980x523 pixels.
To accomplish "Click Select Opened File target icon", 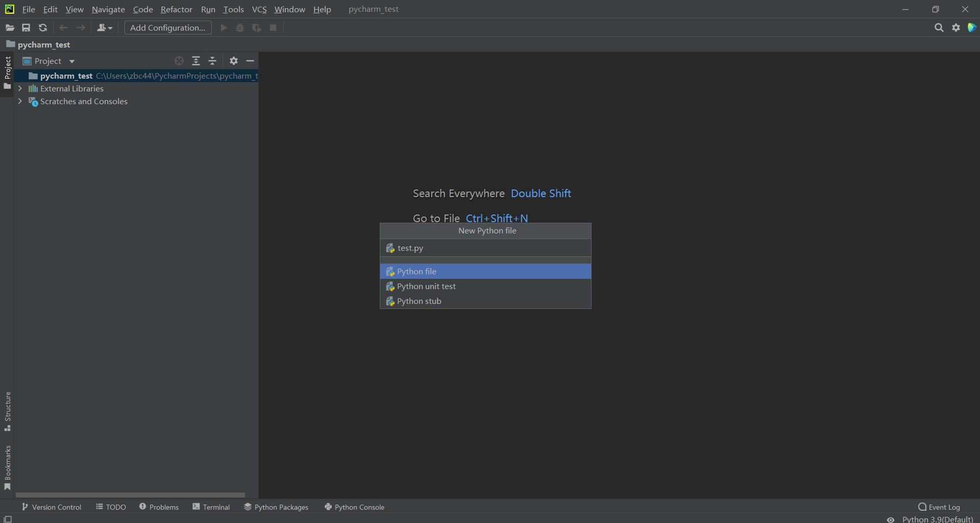I will point(179,61).
